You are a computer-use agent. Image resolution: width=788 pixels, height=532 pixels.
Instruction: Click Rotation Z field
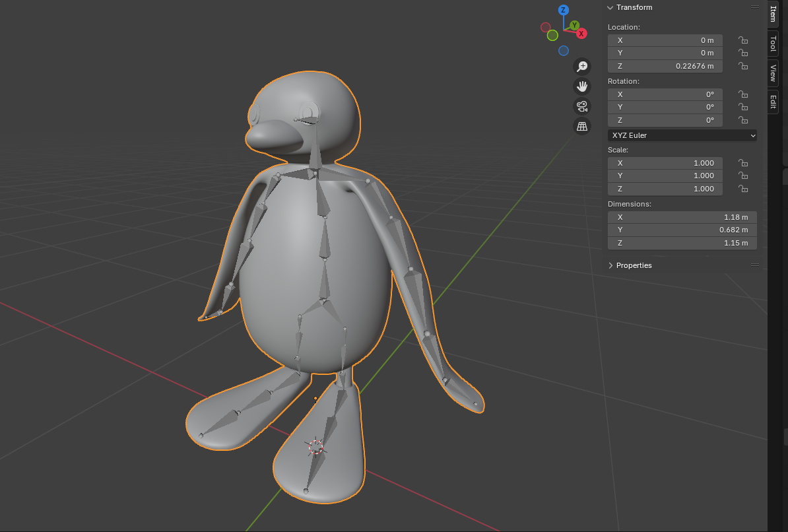pos(665,120)
